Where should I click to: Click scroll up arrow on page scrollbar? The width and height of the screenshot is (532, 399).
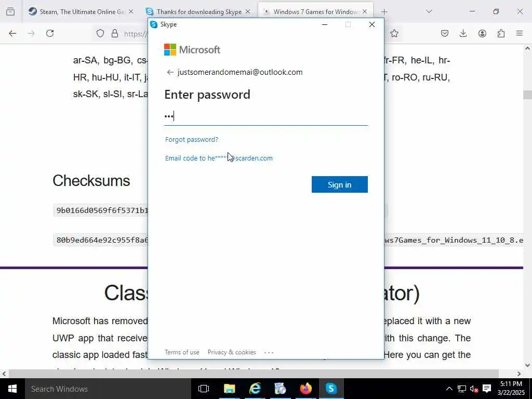(x=527, y=48)
